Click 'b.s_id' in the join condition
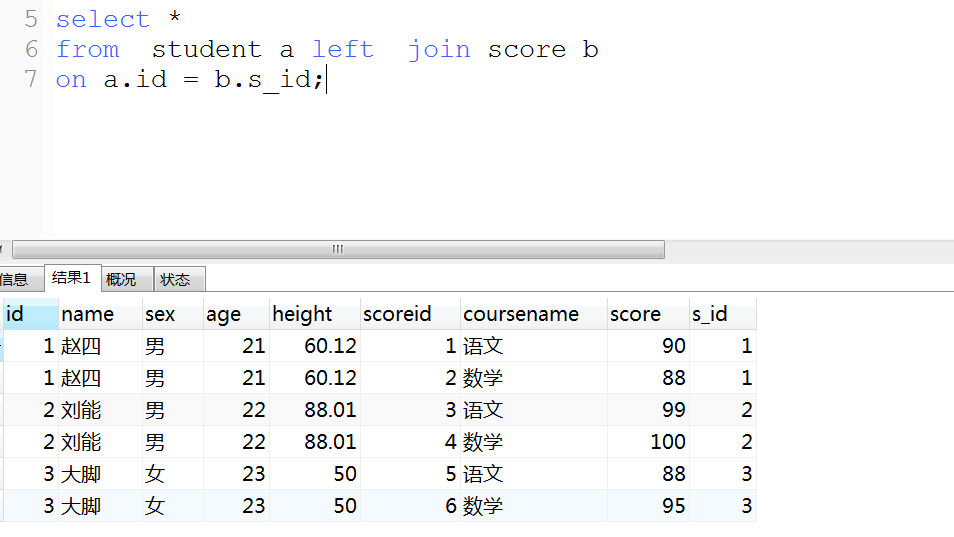 point(263,80)
